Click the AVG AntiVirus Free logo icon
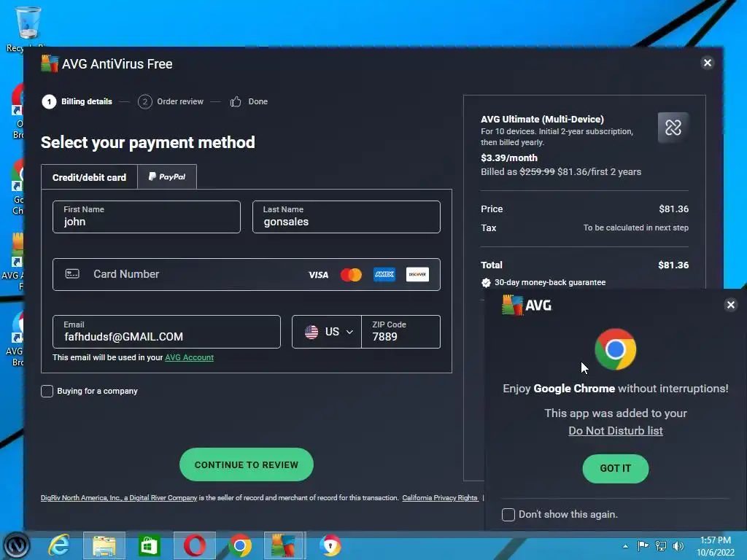 pos(49,63)
